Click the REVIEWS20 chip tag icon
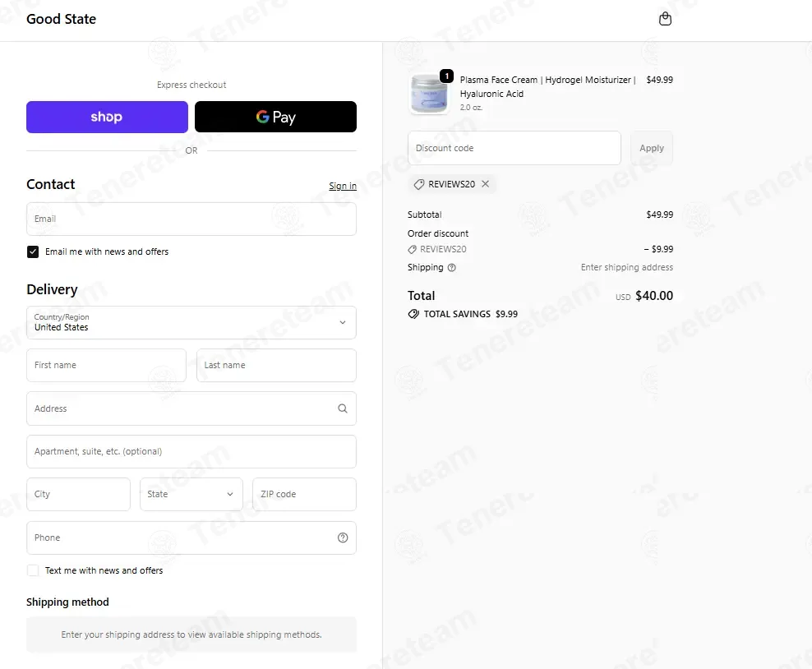 [419, 184]
